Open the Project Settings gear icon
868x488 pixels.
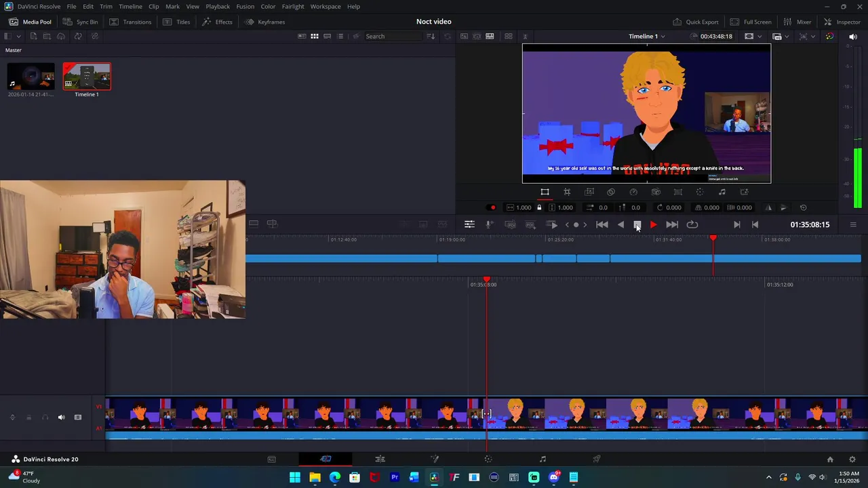click(852, 459)
